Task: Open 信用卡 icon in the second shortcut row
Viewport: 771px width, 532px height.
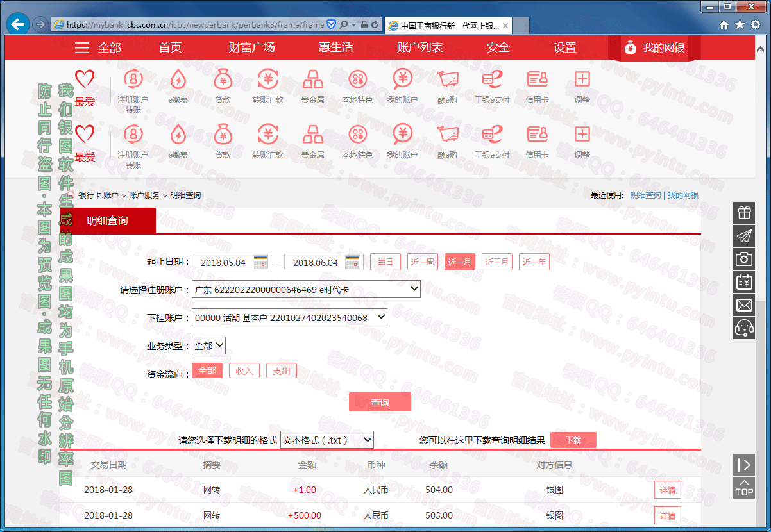Action: 537,134
